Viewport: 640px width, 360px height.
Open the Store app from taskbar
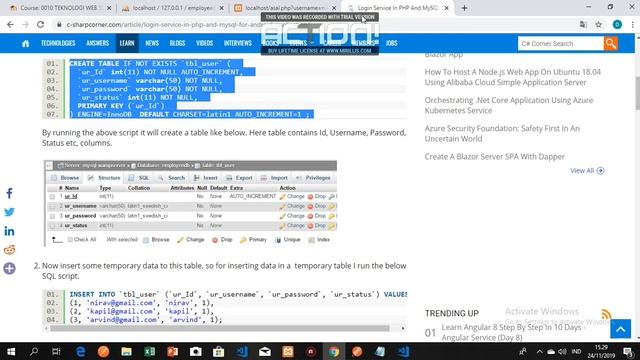[x=218, y=351]
